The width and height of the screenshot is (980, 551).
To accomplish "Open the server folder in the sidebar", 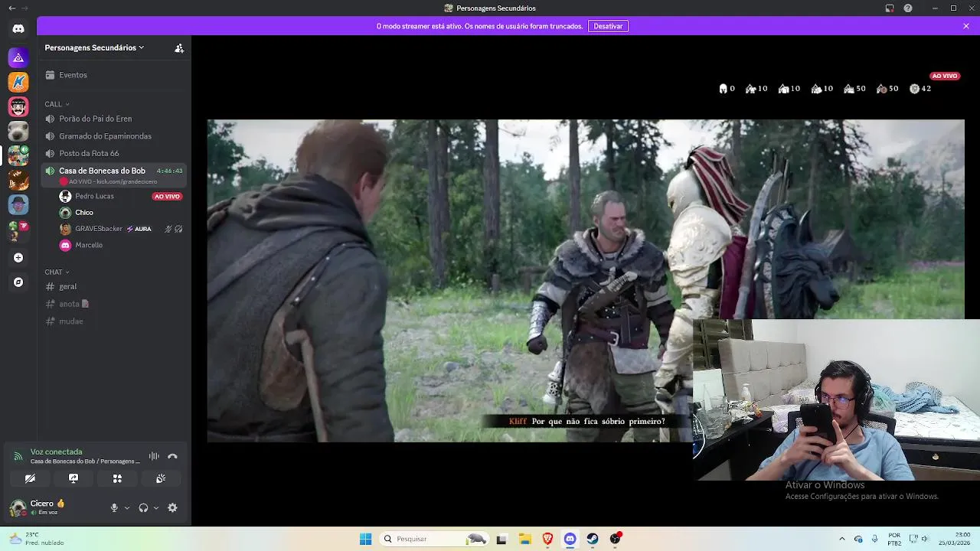I will [18, 230].
